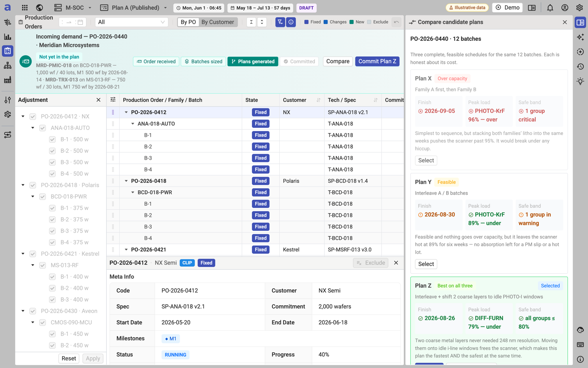Uncheck the MS-013-RF family
This screenshot has width=588, height=368.
point(43,265)
